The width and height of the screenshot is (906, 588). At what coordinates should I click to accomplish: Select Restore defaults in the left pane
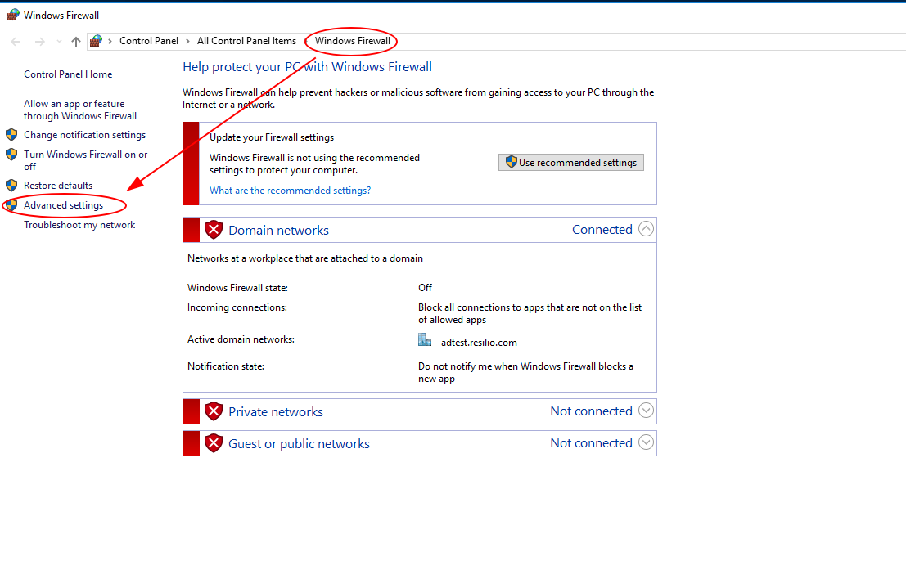pyautogui.click(x=58, y=186)
